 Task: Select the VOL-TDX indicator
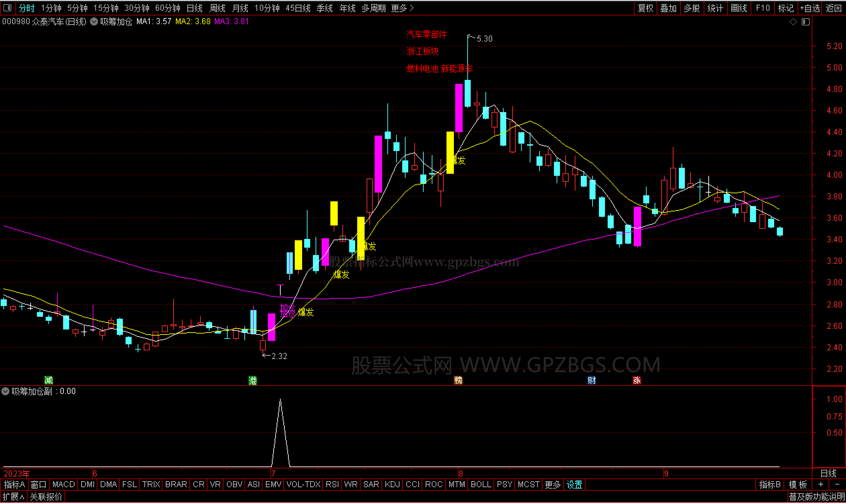[x=303, y=485]
